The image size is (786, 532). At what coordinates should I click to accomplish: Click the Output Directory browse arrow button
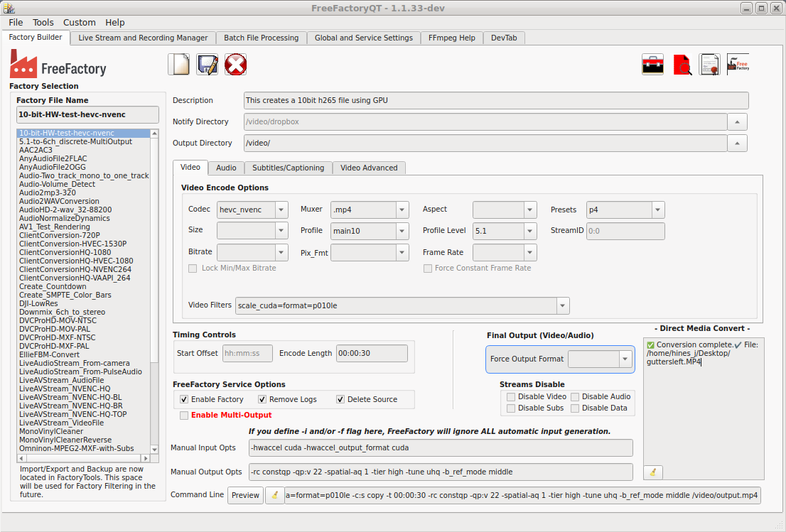coord(737,143)
